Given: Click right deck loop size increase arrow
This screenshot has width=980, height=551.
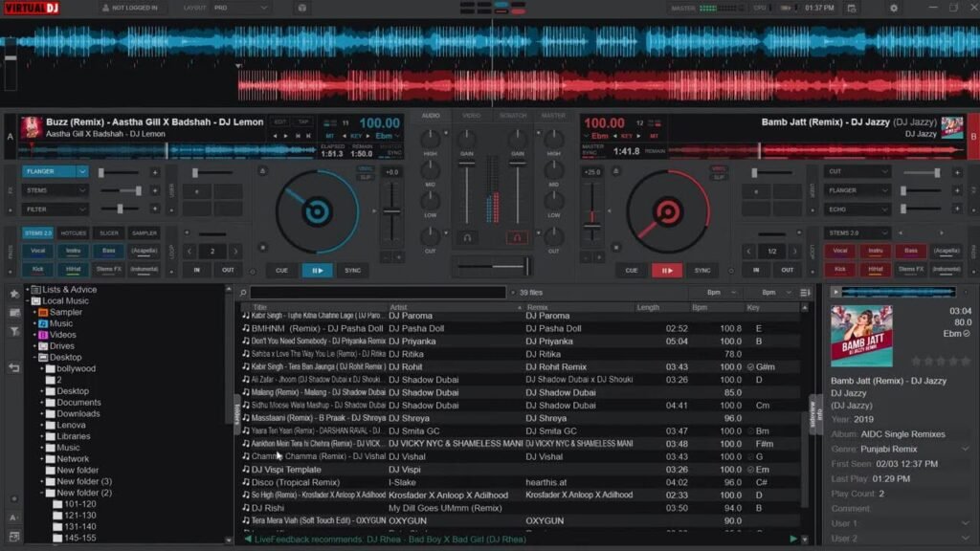Looking at the screenshot, I should tap(794, 252).
